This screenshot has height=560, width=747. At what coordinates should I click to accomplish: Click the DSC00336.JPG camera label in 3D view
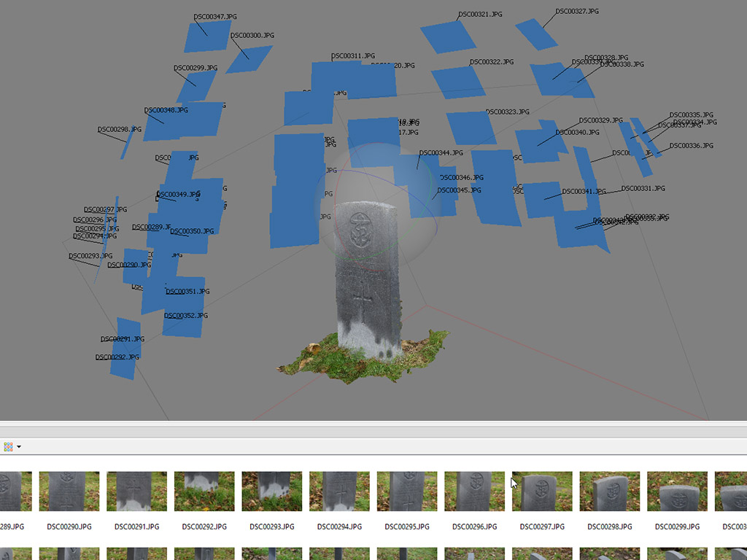692,146
